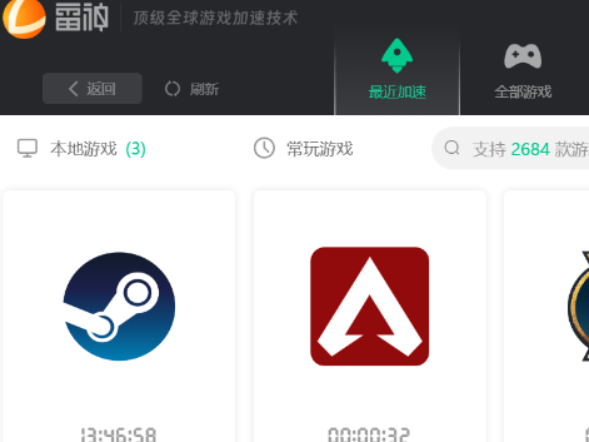Click the gamepad all-games icon
Screen dimensions: 589x442
click(523, 56)
